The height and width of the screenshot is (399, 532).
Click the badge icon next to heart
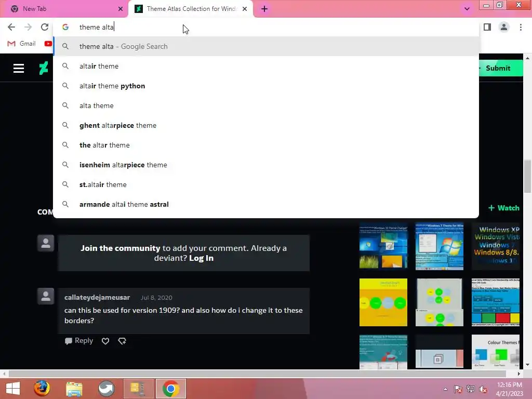pos(122,341)
